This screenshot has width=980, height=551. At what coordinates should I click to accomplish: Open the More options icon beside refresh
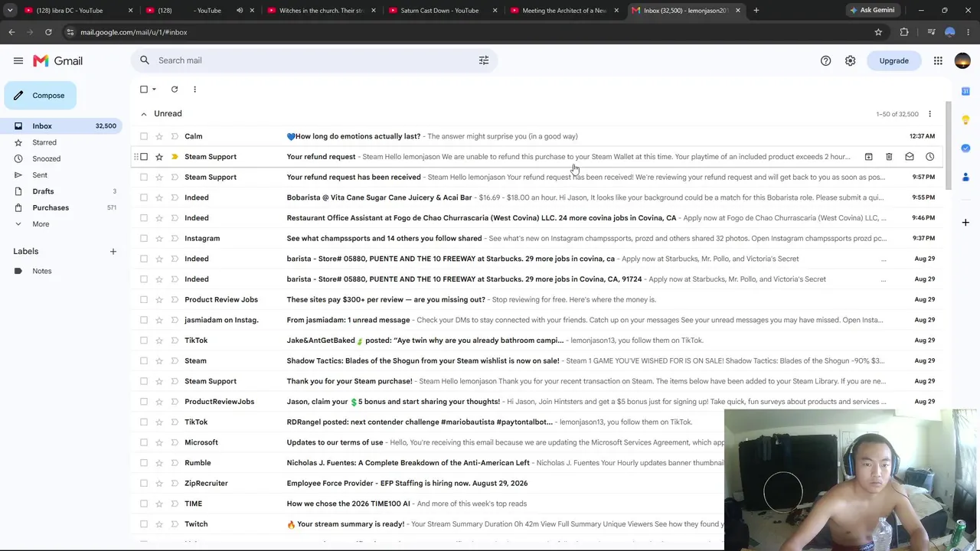pos(194,90)
